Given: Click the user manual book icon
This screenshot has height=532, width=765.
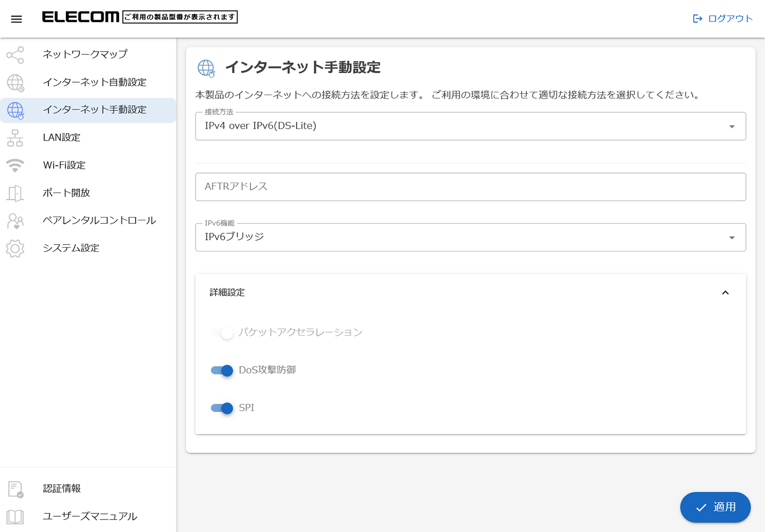Looking at the screenshot, I should (15, 517).
